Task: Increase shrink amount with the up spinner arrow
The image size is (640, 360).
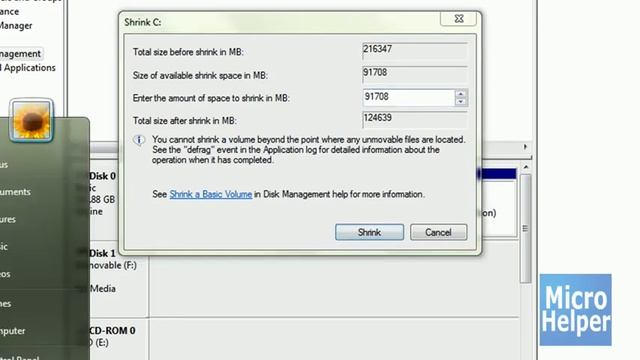Action: click(x=461, y=93)
